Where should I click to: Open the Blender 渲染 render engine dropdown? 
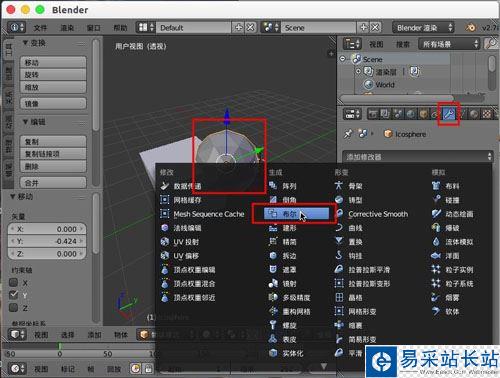[x=423, y=27]
